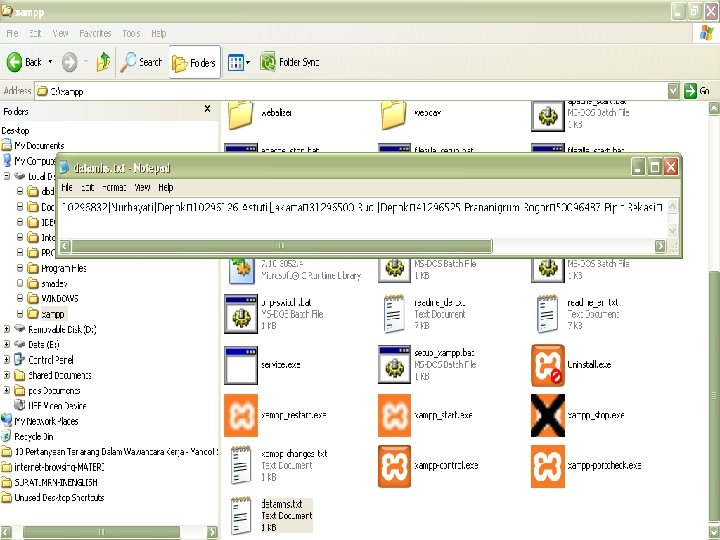Select the xampp-portcheck.exe icon
720x540 pixels.
[x=548, y=466]
